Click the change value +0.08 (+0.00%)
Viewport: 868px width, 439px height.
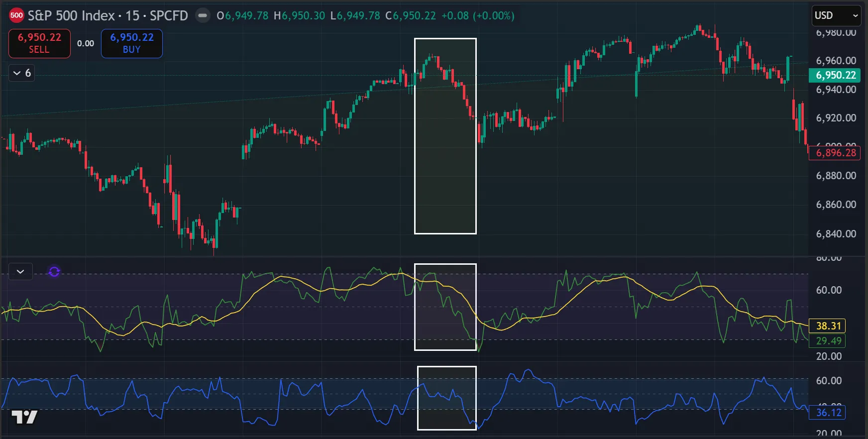(478, 15)
